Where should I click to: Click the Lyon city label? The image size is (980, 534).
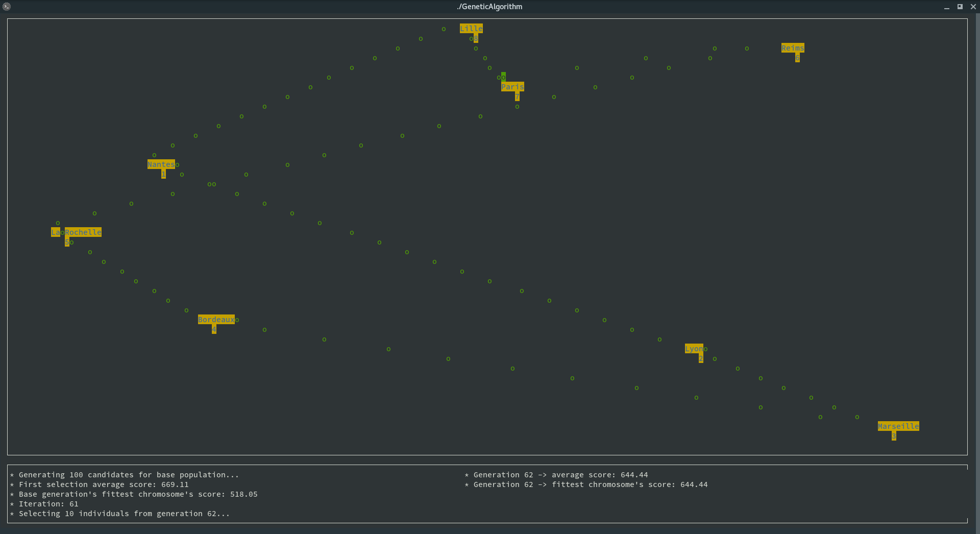click(694, 349)
